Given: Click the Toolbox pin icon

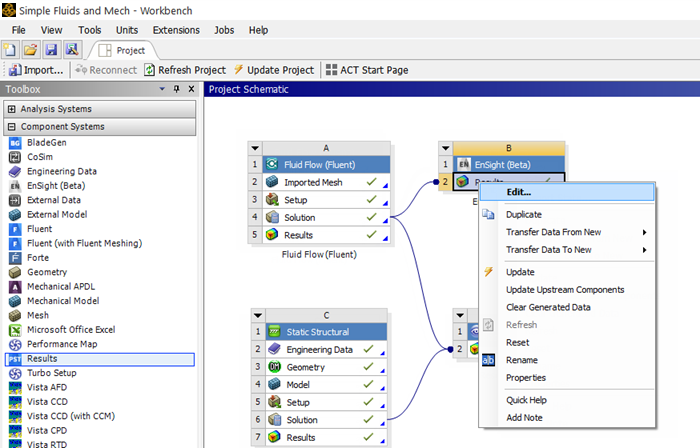Looking at the screenshot, I should (x=177, y=89).
